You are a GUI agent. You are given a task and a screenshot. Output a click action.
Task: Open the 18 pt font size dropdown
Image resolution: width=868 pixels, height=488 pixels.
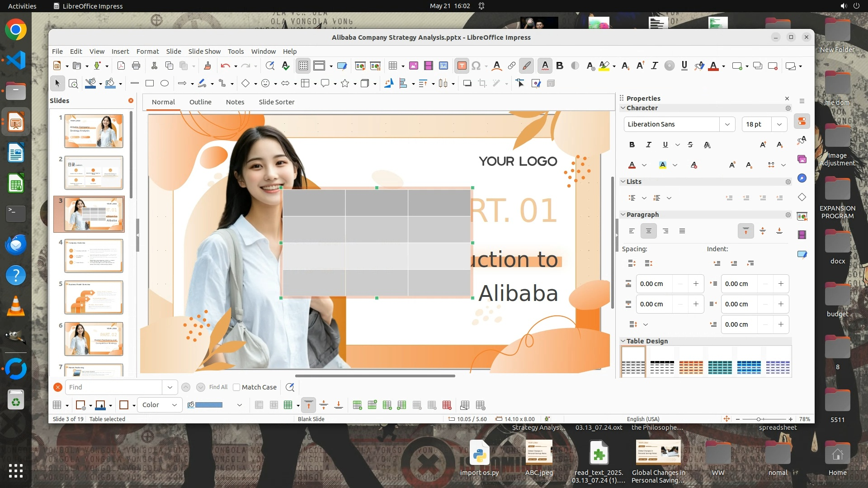(x=779, y=124)
